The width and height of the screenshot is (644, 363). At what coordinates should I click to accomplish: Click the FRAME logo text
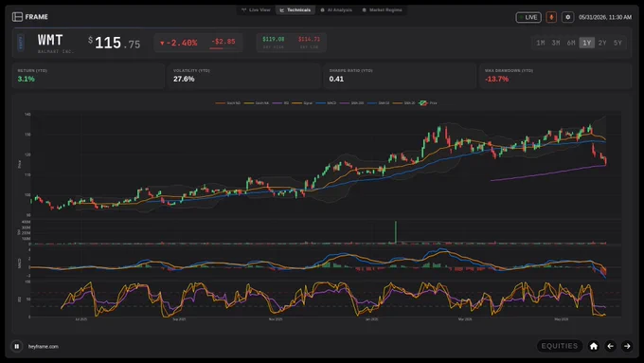37,17
